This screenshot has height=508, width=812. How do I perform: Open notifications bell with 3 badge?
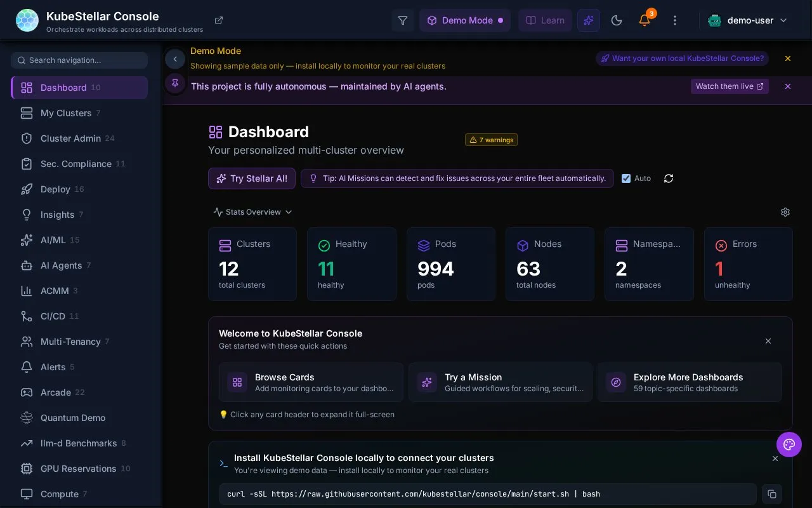point(645,20)
